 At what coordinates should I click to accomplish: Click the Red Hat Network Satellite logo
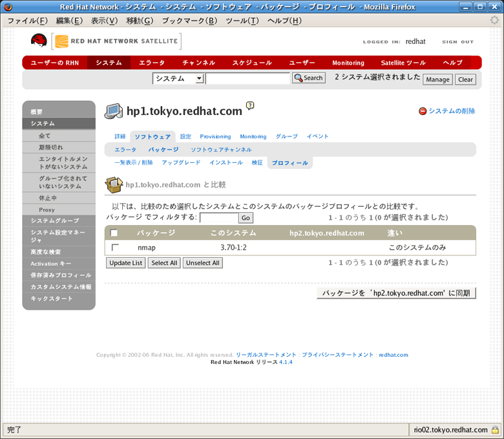pos(116,41)
